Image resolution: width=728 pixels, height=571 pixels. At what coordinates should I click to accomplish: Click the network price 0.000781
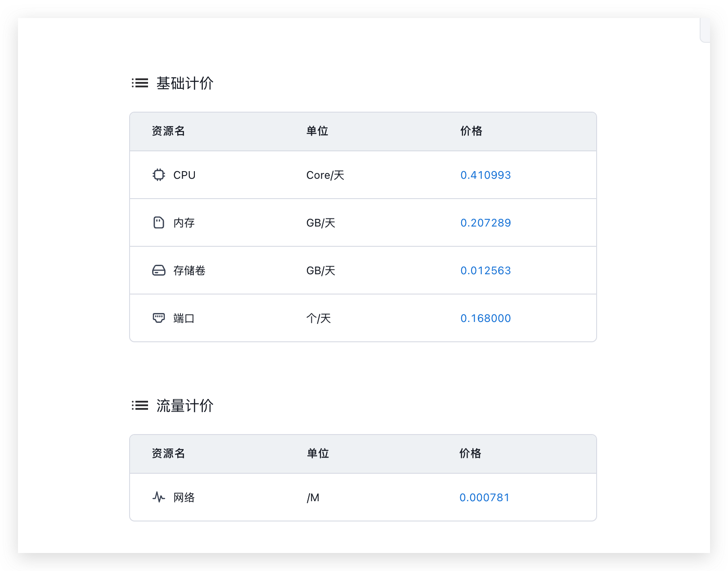(x=484, y=497)
